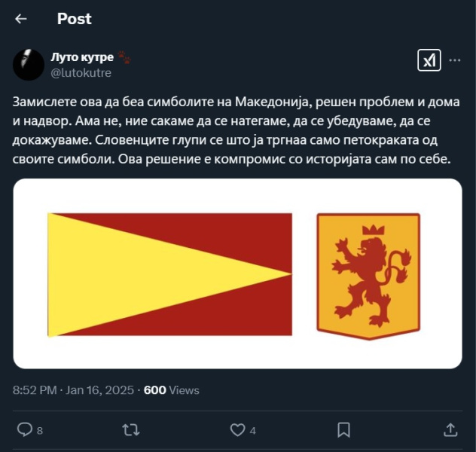Open Grok explain icon on the post

pyautogui.click(x=429, y=61)
